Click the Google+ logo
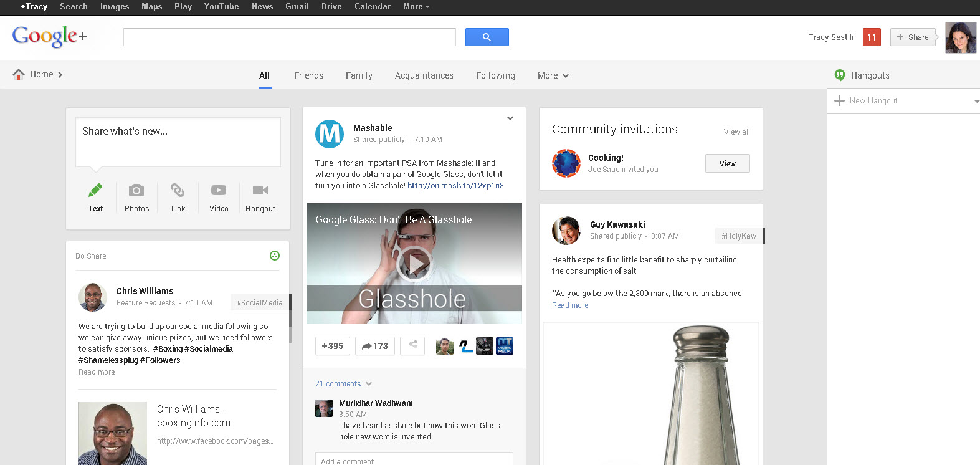Image resolution: width=980 pixels, height=465 pixels. 49,36
